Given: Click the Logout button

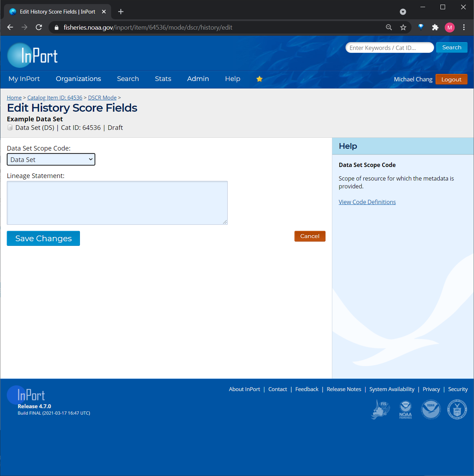Looking at the screenshot, I should tap(452, 79).
